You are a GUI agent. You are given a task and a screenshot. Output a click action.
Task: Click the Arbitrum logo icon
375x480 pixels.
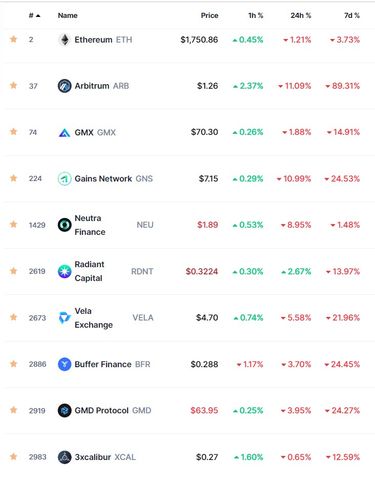(x=64, y=86)
